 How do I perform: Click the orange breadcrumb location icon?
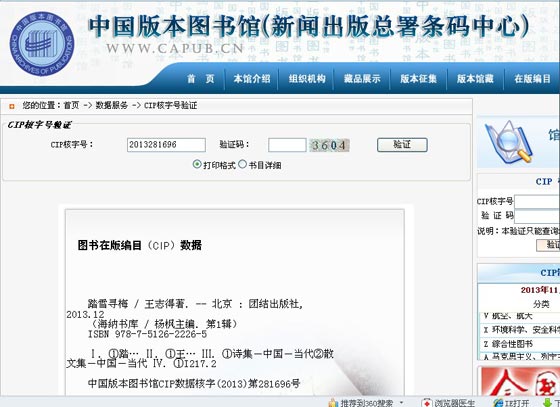pos(12,106)
